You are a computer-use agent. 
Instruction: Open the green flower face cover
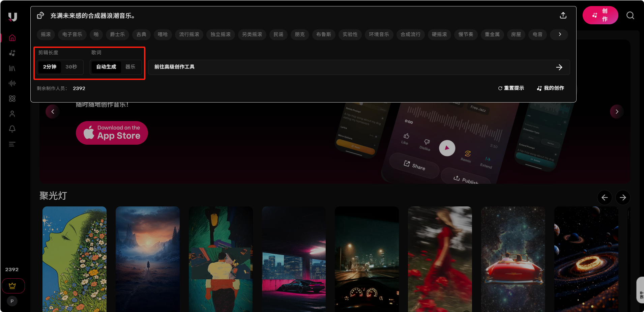[x=75, y=259]
